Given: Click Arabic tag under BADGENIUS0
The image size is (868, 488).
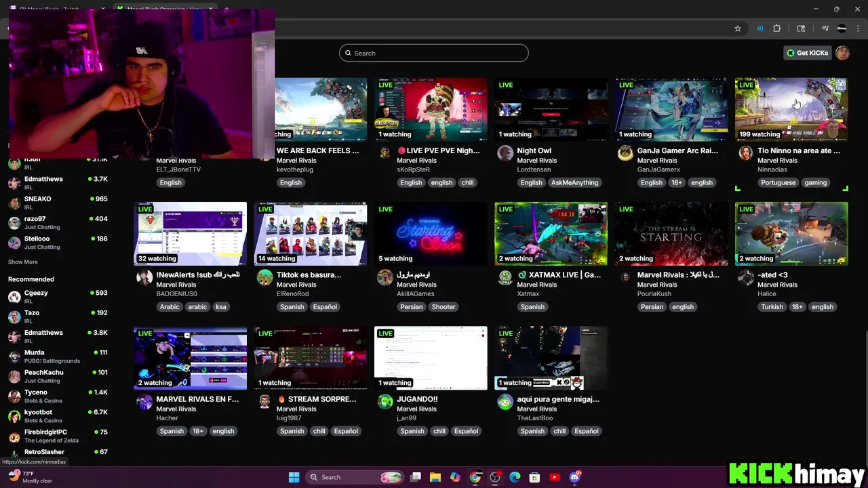Looking at the screenshot, I should [x=170, y=306].
